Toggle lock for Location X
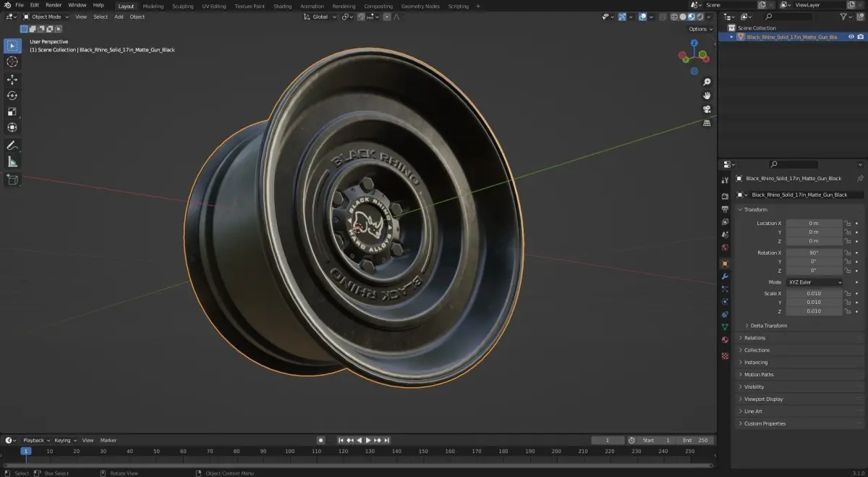This screenshot has width=868, height=477. coord(848,224)
